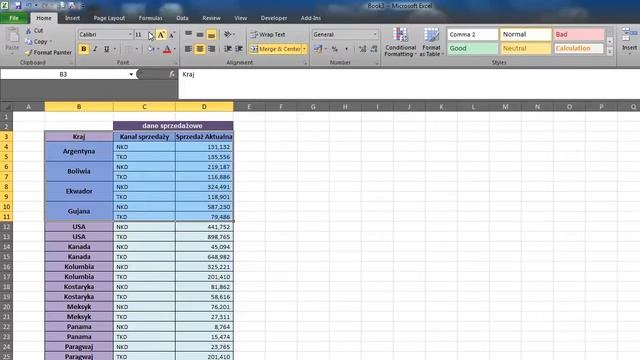This screenshot has height=360, width=640.
Task: Open Format as Table gallery
Action: tap(431, 42)
